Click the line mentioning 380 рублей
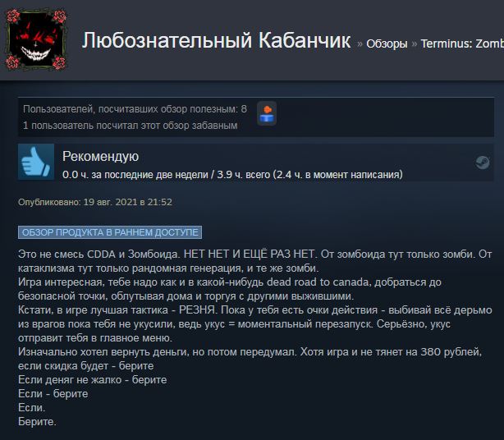Screen dimensions: 504x440 point(250,352)
